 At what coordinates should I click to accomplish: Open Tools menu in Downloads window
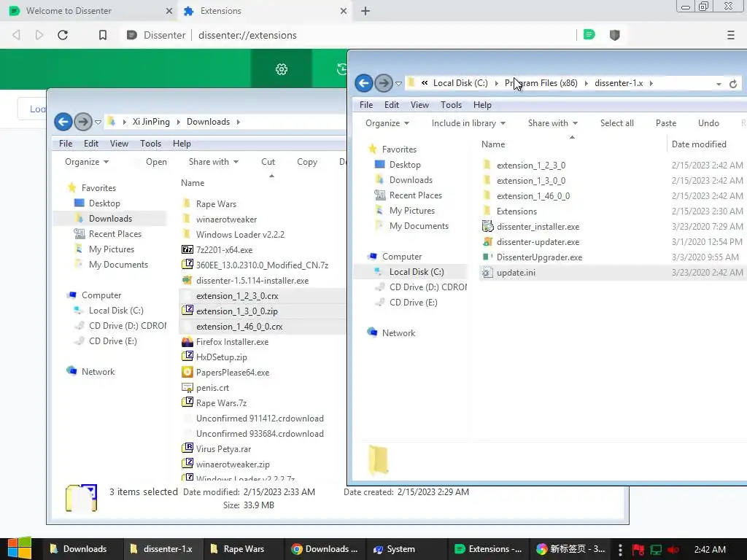point(150,144)
